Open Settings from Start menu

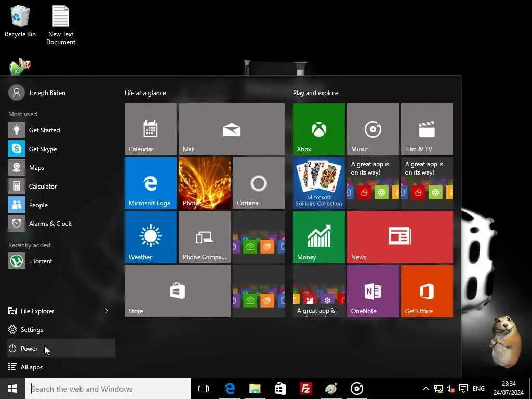[x=61, y=329]
